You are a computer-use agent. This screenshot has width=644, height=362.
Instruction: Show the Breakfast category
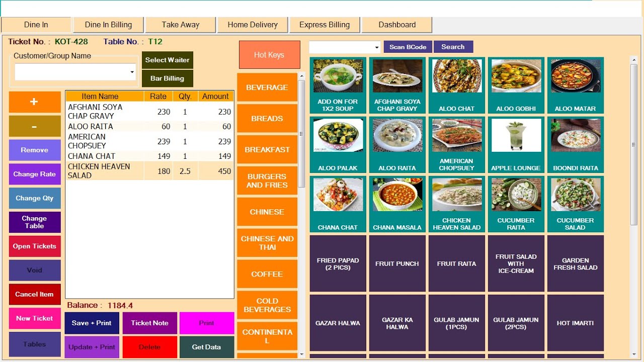point(267,150)
